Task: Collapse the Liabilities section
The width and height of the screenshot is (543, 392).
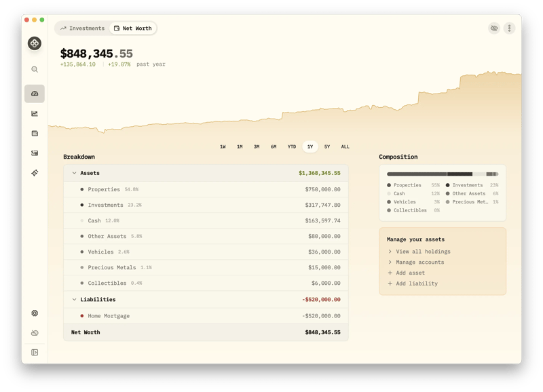Action: 74,299
